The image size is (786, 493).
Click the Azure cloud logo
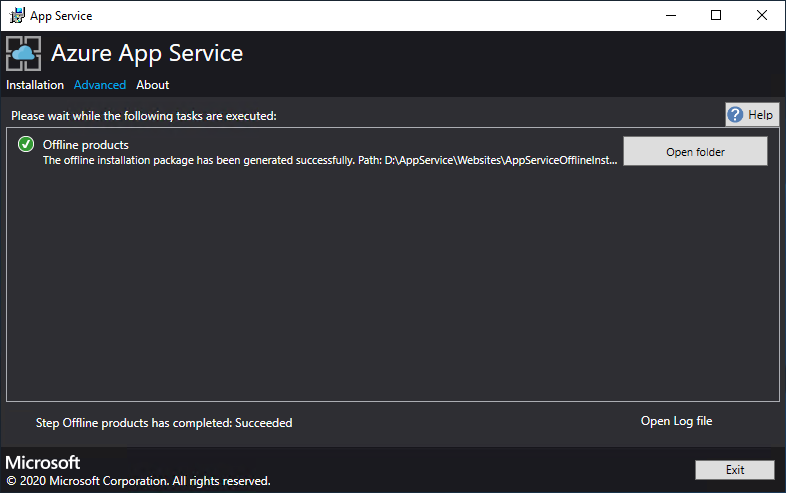(24, 53)
